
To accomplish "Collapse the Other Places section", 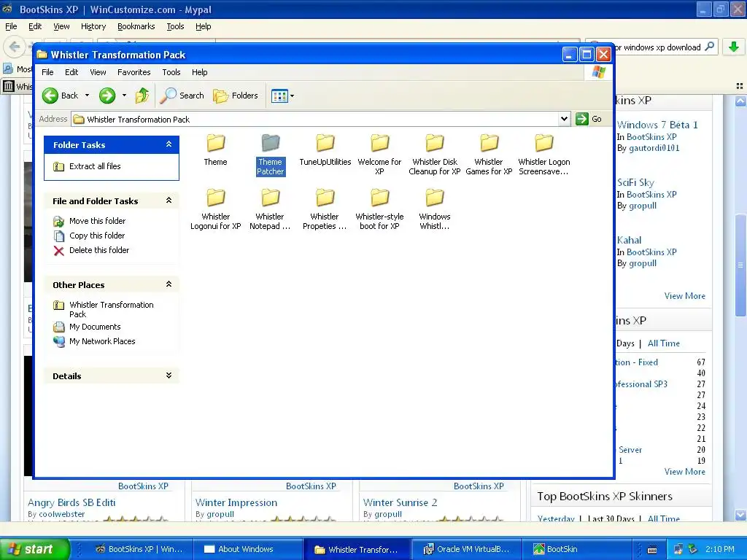I will click(169, 284).
